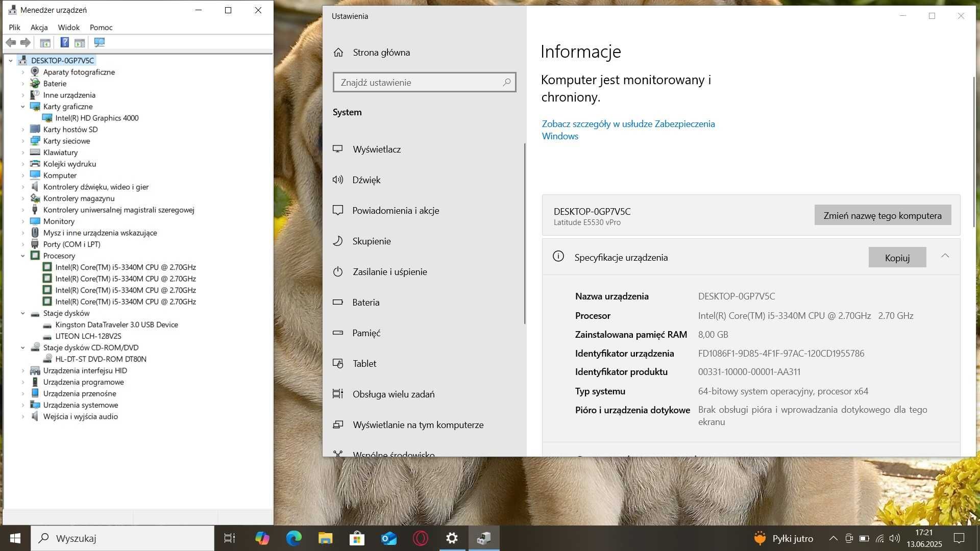This screenshot has height=551, width=980.
Task: Click the Forward arrow in Device Manager toolbar
Action: (x=25, y=42)
